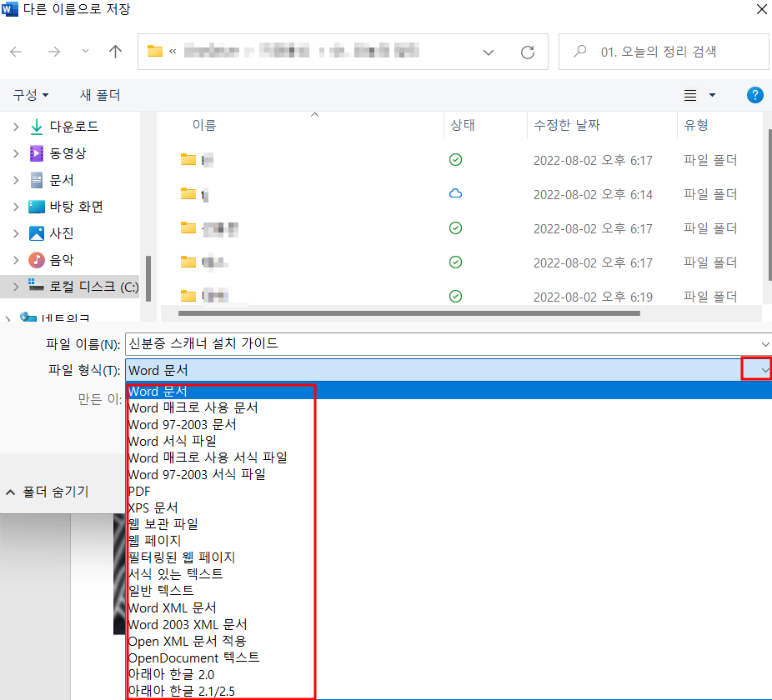Click cloud status icon of 6:14 folder

pyautogui.click(x=455, y=193)
